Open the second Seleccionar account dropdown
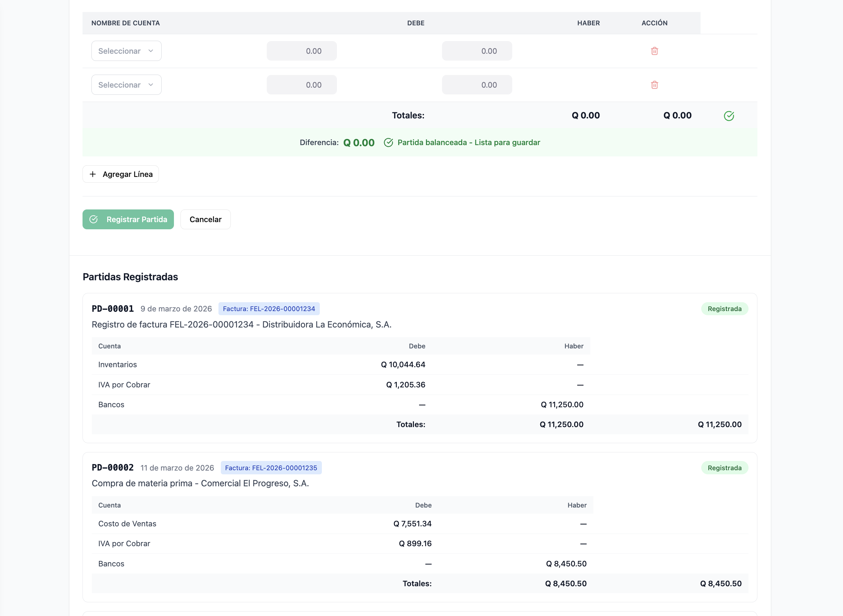The height and width of the screenshot is (616, 843). pos(126,85)
